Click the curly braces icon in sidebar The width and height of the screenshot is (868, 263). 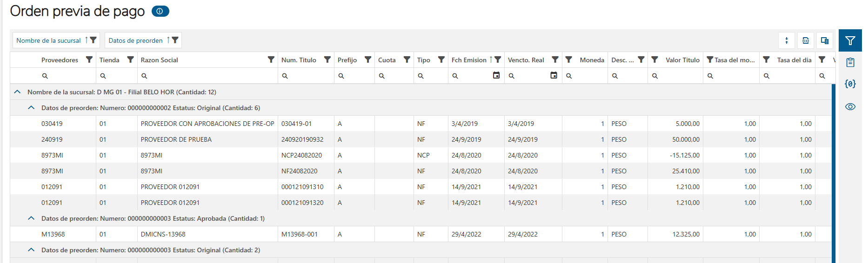[x=850, y=84]
